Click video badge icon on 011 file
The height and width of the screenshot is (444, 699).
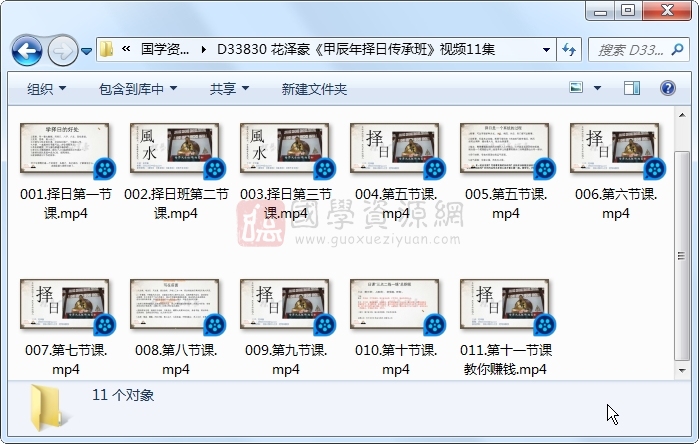pyautogui.click(x=545, y=325)
